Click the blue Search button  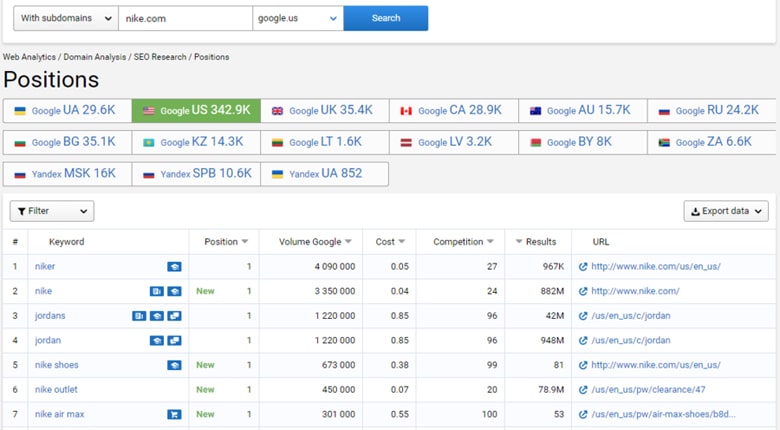tap(386, 18)
